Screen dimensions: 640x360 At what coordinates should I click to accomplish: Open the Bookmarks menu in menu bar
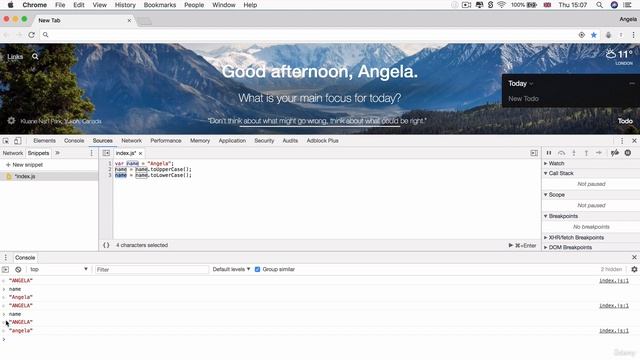(x=160, y=5)
